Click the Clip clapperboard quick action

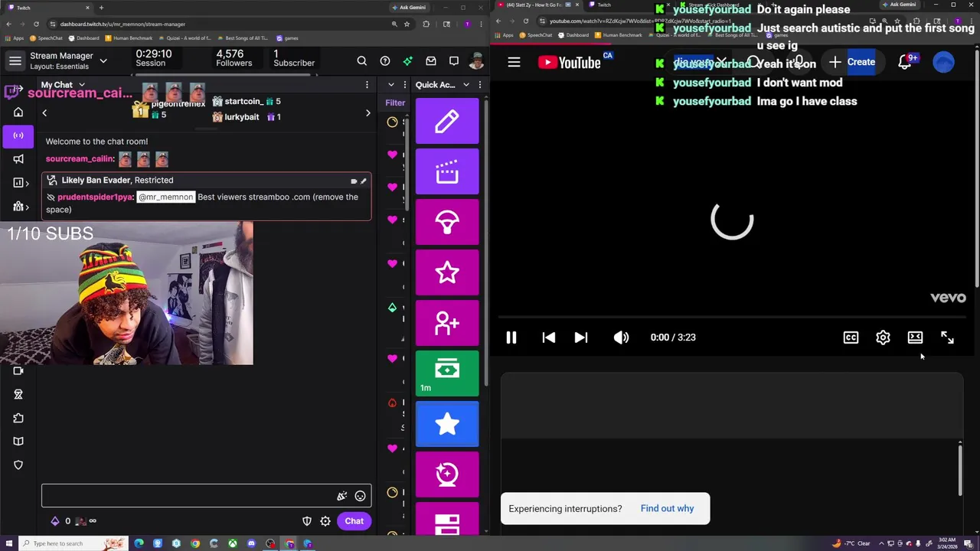coord(447,171)
